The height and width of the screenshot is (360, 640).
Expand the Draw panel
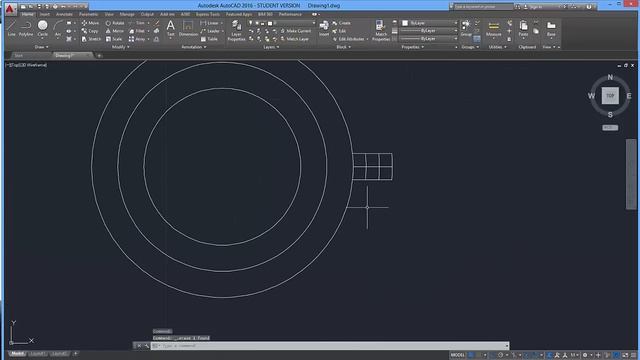click(41, 47)
